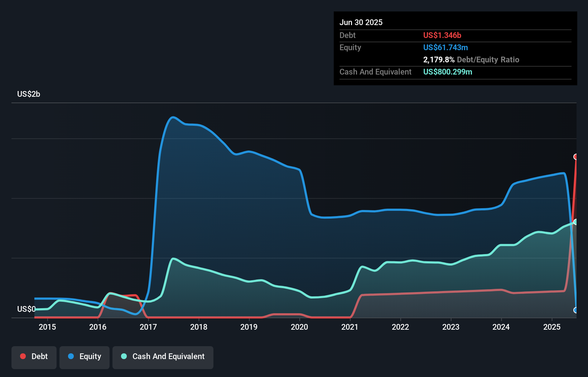This screenshot has width=588, height=377.
Task: Expand the Jun 30 2025 tooltip panel
Action: [361, 22]
